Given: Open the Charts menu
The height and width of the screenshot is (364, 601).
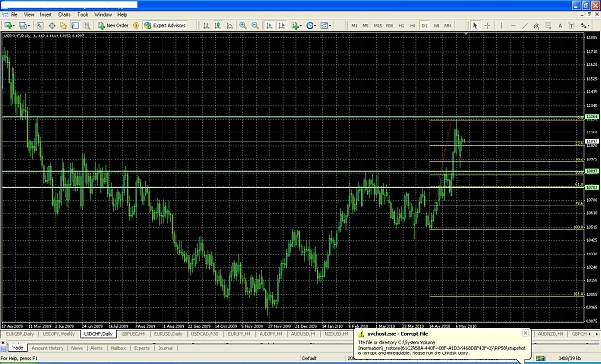Looking at the screenshot, I should [64, 15].
